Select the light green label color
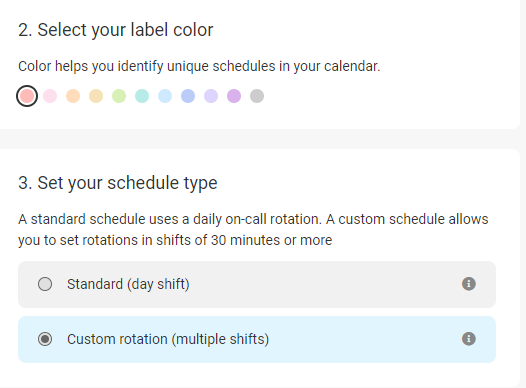The width and height of the screenshot is (526, 388). [119, 96]
